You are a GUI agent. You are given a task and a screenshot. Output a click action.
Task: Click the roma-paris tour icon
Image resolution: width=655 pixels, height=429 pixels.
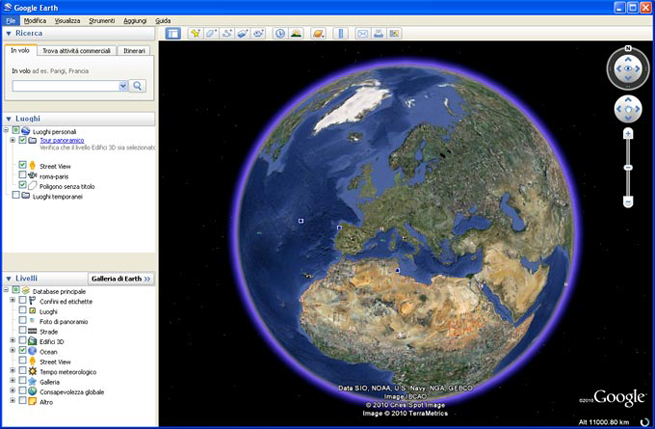click(33, 176)
